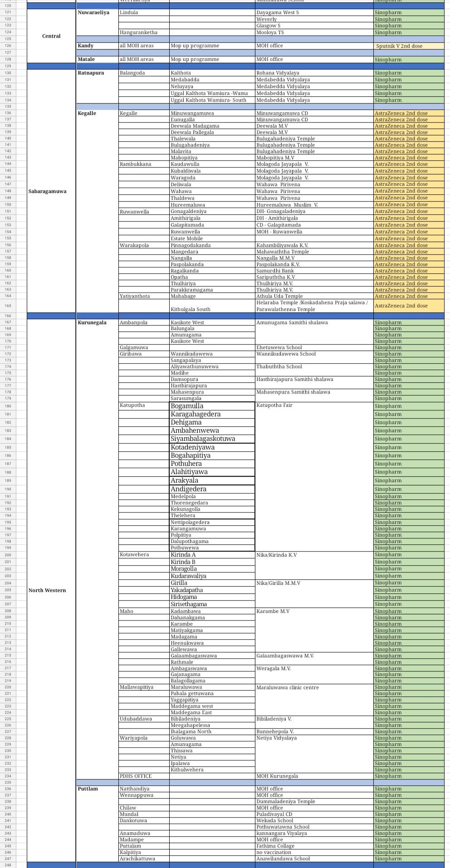
Task: Select the 'Kaudawulla' cell
Action: pos(212,164)
